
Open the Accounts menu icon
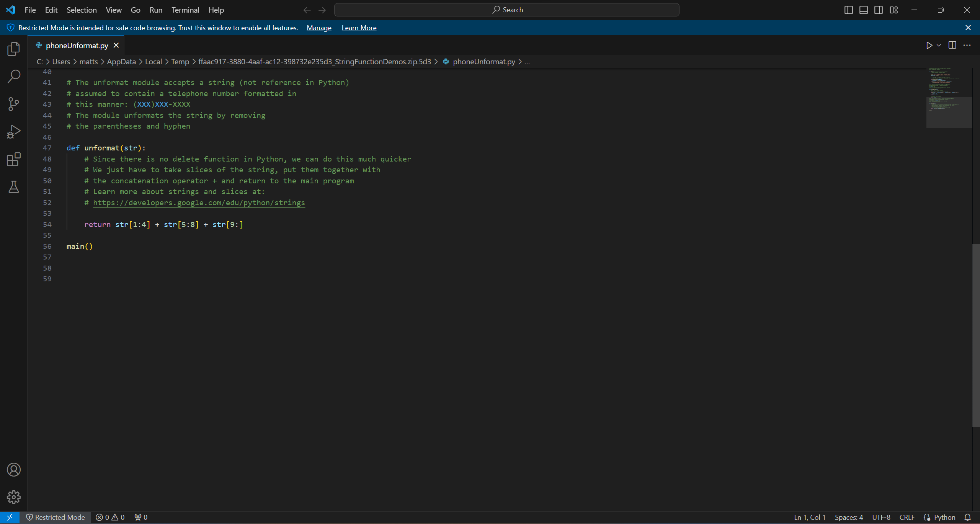click(14, 470)
